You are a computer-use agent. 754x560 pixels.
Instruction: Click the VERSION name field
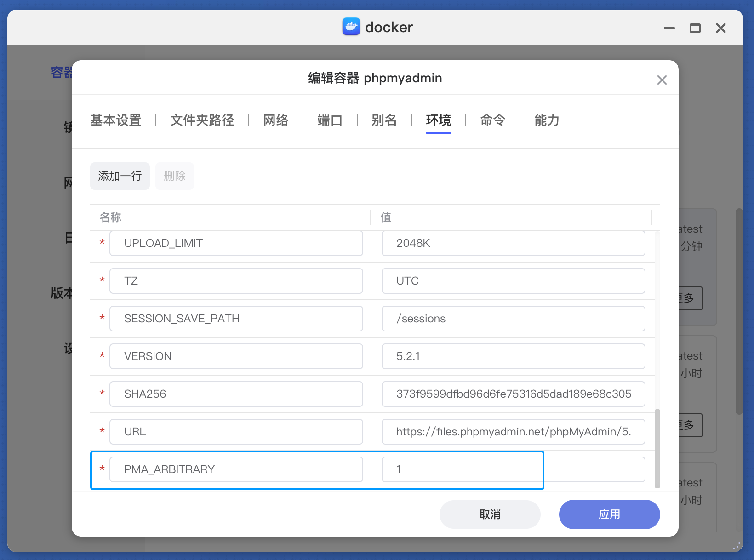[236, 356]
